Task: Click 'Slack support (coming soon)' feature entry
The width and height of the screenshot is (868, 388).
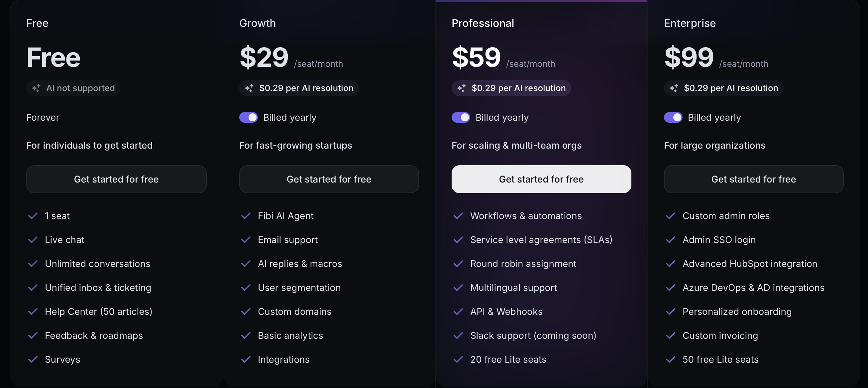Action: [x=533, y=335]
